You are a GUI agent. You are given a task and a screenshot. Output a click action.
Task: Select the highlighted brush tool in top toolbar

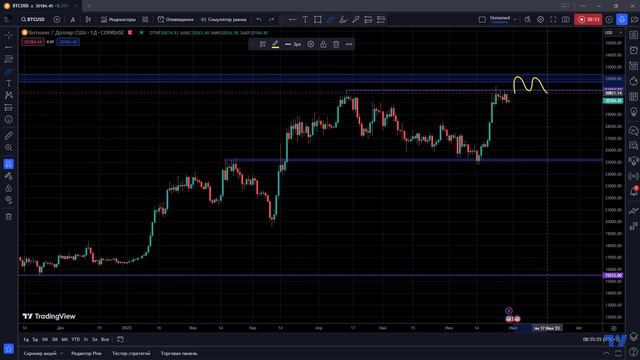point(330,20)
